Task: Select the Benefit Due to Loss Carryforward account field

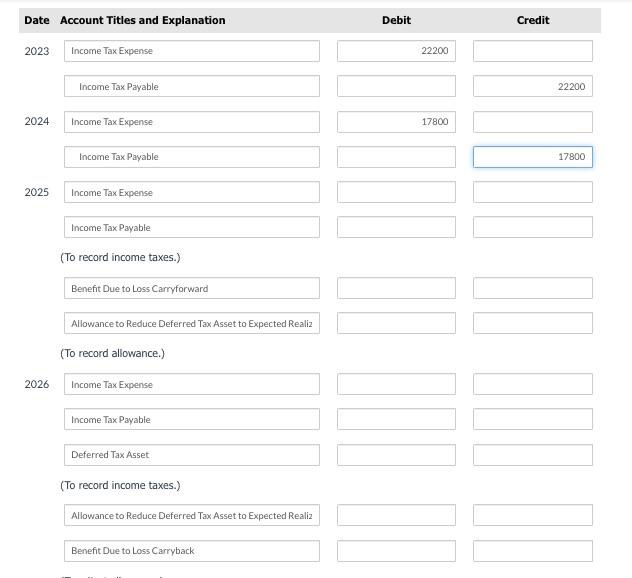Action: 192,288
